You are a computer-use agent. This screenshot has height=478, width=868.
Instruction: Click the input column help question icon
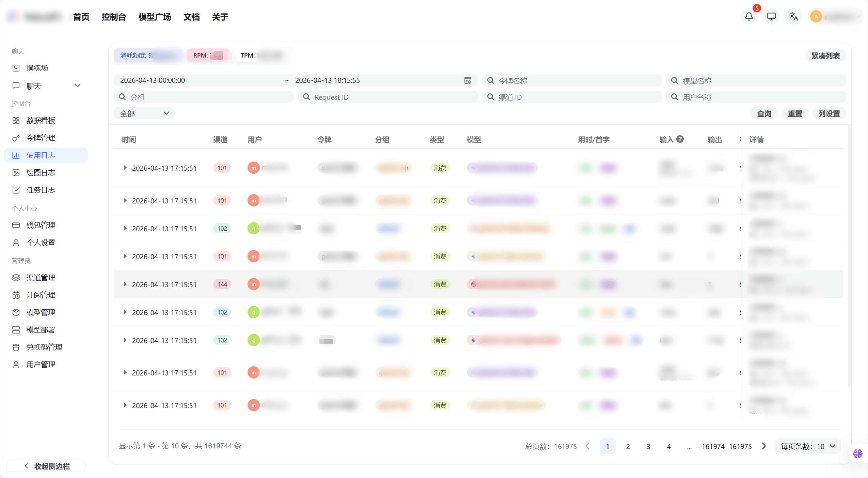[x=680, y=139]
